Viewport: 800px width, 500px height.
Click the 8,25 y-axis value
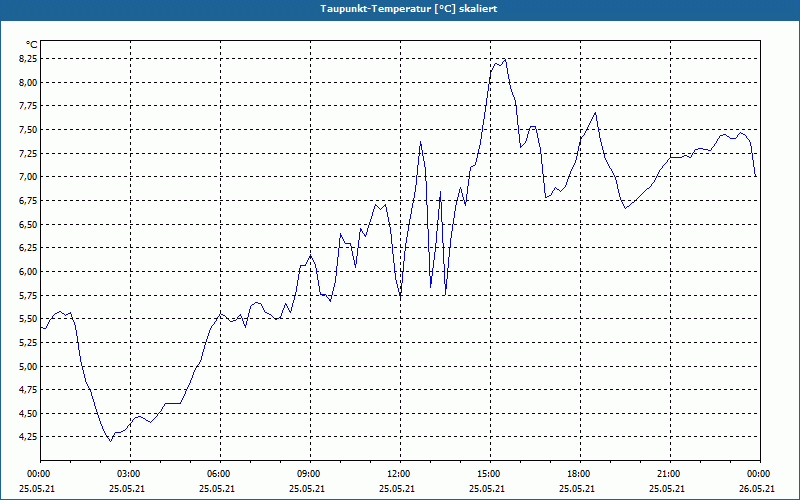click(29, 59)
